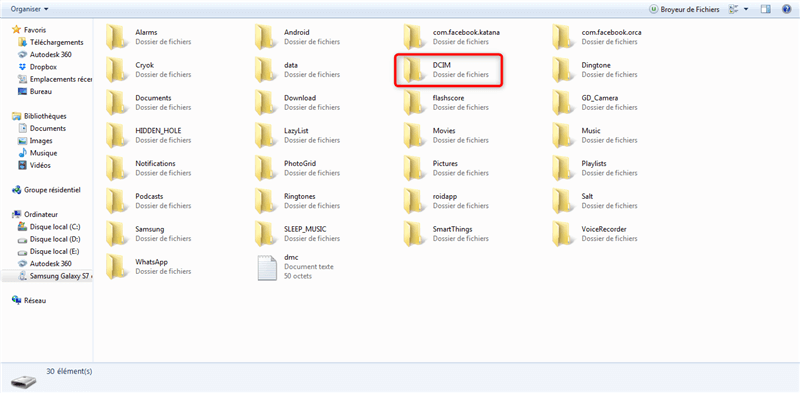Open the Organiser dropdown menu
Viewport: 800px width, 393px height.
pos(30,9)
